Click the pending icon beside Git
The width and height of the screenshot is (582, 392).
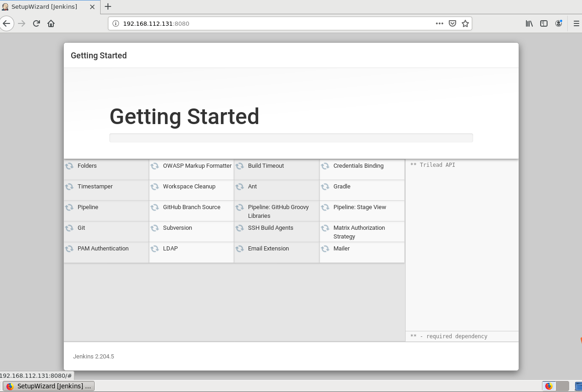pyautogui.click(x=69, y=228)
